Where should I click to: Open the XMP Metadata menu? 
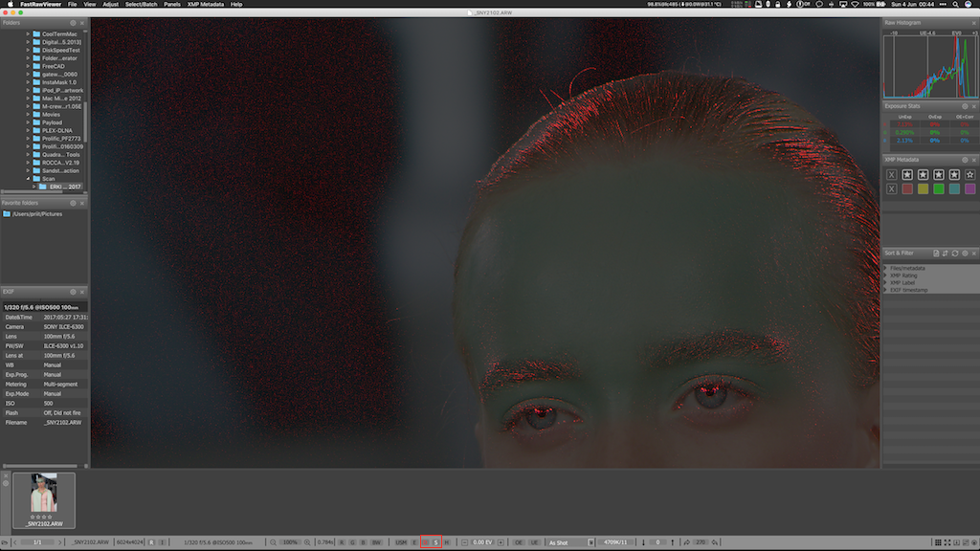(x=205, y=4)
